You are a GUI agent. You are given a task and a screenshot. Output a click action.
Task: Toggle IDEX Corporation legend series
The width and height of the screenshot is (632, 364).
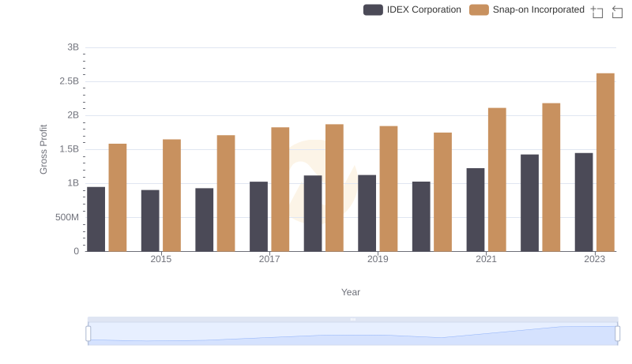click(x=412, y=9)
